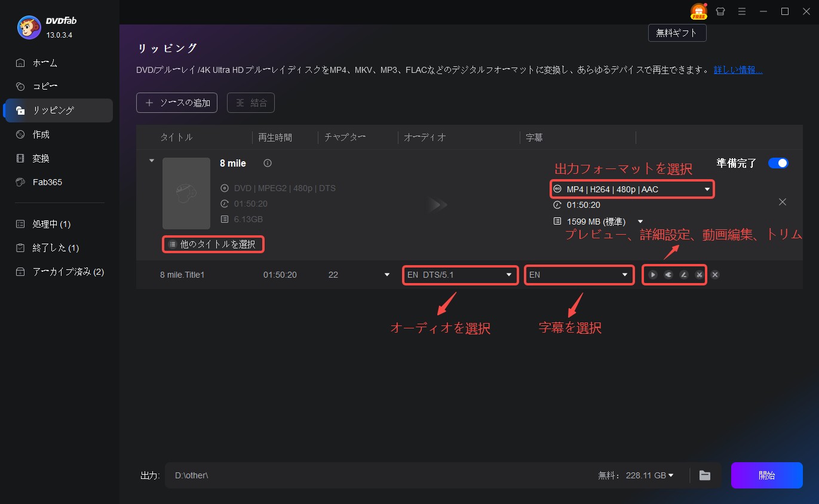Remove the 8 mile source with X
Screen dimensions: 819x504
[783, 202]
